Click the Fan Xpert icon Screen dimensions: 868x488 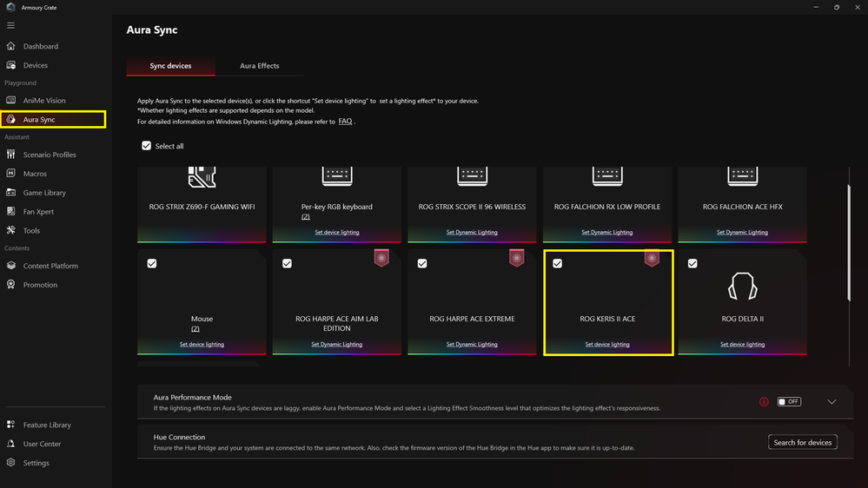pyautogui.click(x=10, y=211)
